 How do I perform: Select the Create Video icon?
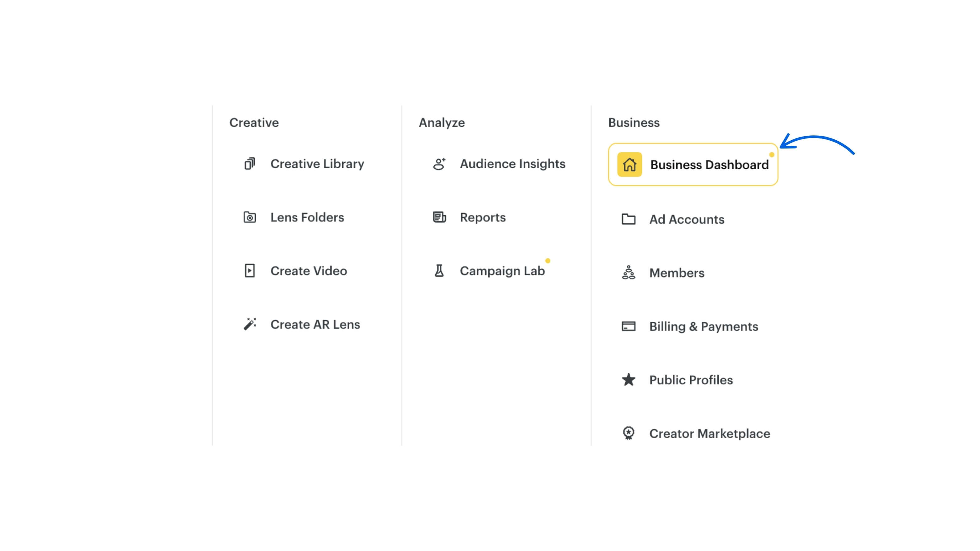coord(250,271)
